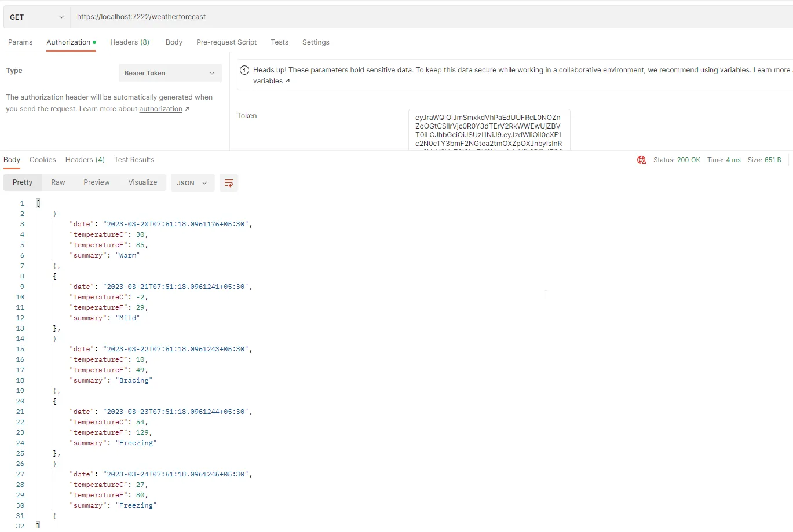Open the Test Results tab
793x532 pixels.
coord(134,159)
